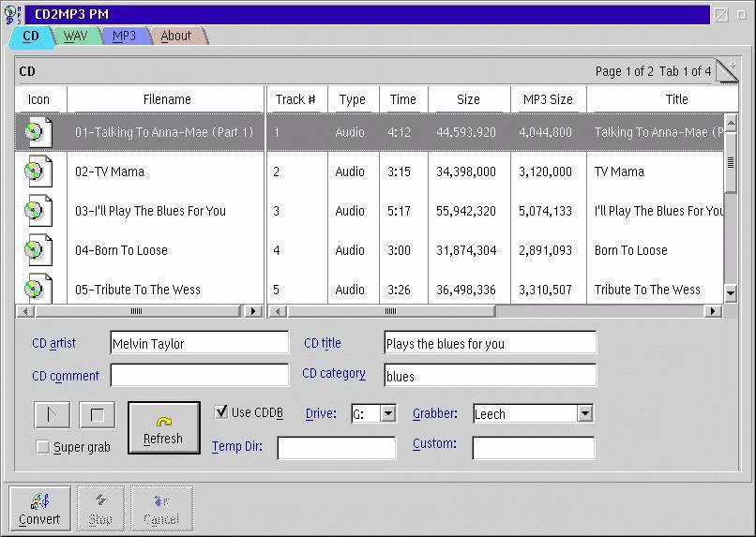Click in the CD category field
This screenshot has width=756, height=537.
(491, 375)
